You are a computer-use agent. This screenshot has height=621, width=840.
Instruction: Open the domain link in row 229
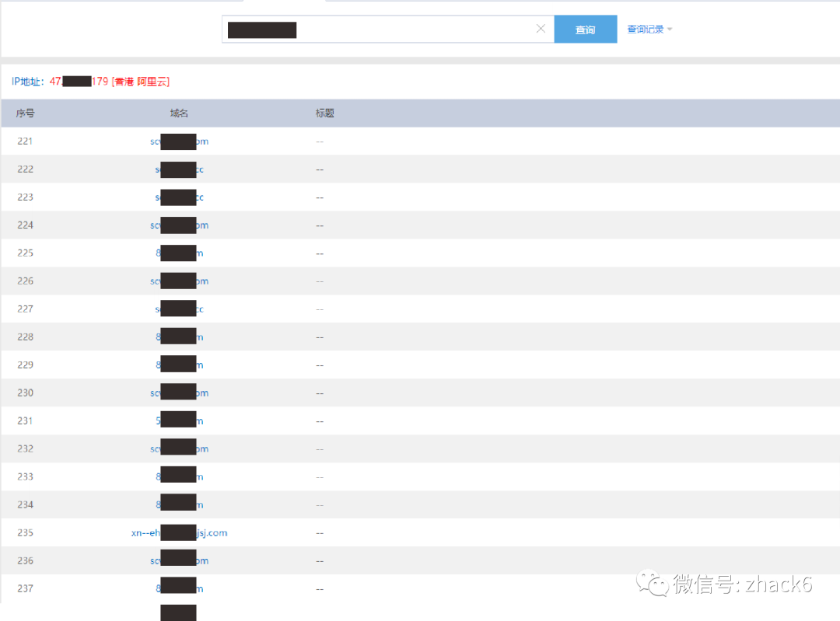tap(179, 365)
